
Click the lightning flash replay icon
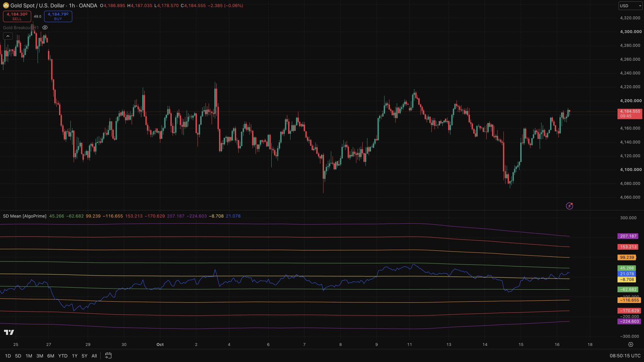[x=570, y=206]
